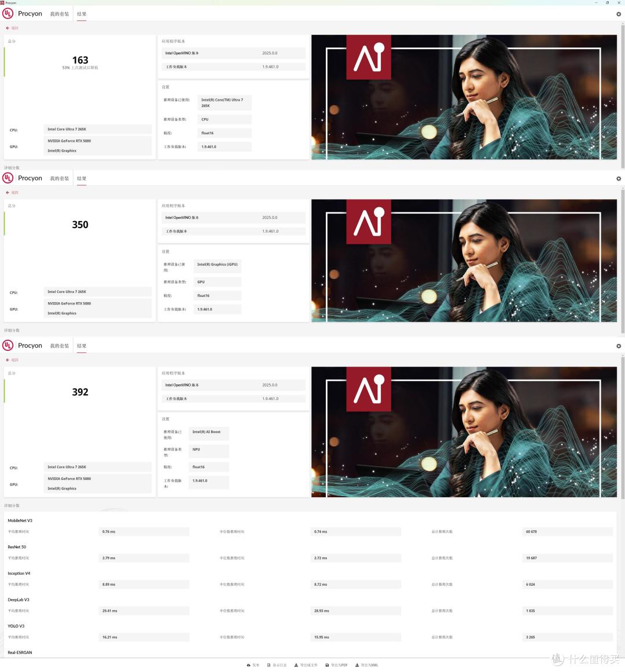Click UL logo in the 163-score header
Viewport: 625px width, 672px height.
click(x=8, y=14)
